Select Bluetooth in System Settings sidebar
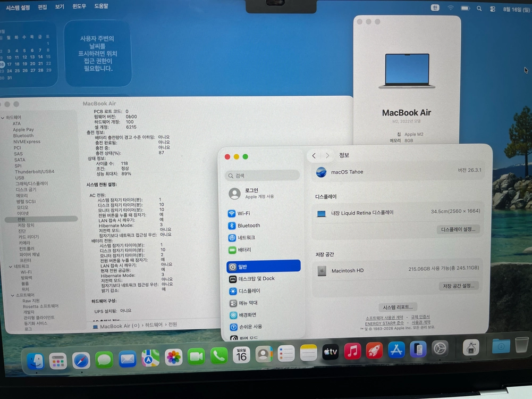 pos(263,226)
